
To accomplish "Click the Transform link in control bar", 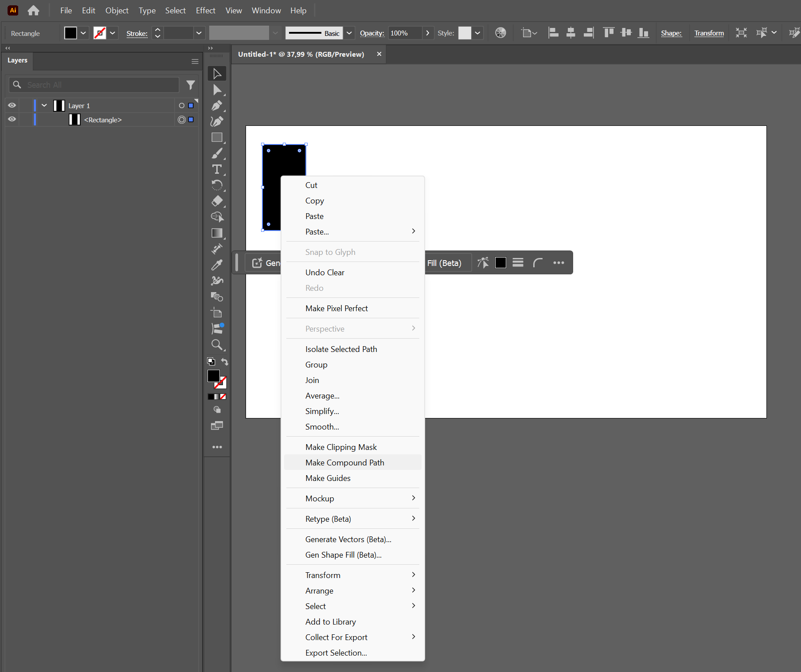I will click(x=709, y=33).
